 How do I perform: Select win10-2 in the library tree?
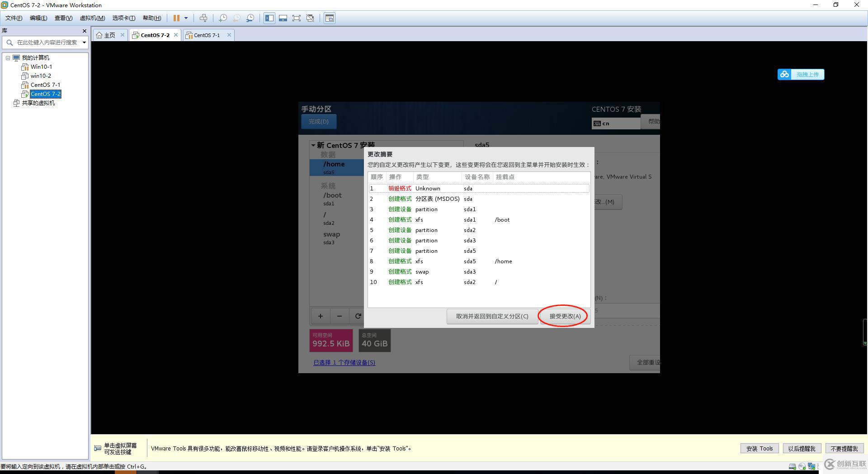click(x=41, y=76)
